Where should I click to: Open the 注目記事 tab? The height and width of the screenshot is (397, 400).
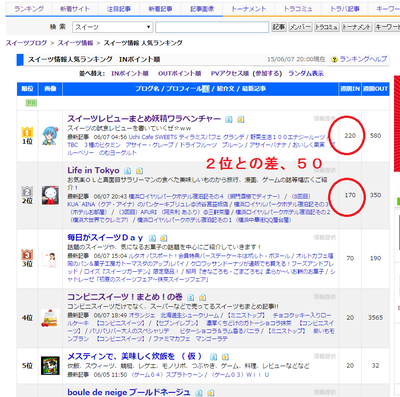click(x=119, y=9)
